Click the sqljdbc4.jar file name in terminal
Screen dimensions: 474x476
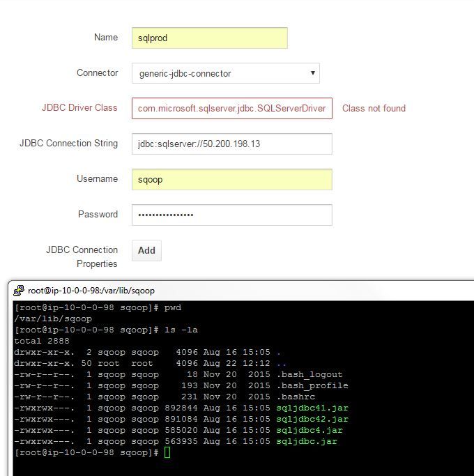click(309, 430)
